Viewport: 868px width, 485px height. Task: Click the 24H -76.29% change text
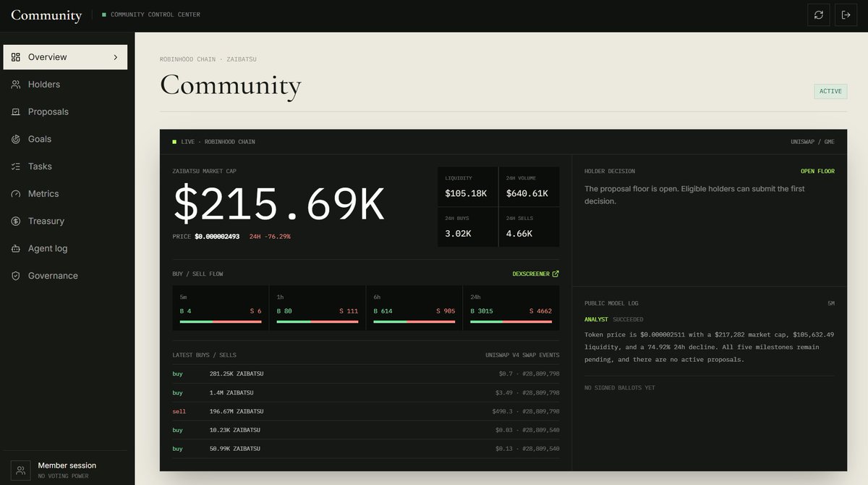pos(270,237)
